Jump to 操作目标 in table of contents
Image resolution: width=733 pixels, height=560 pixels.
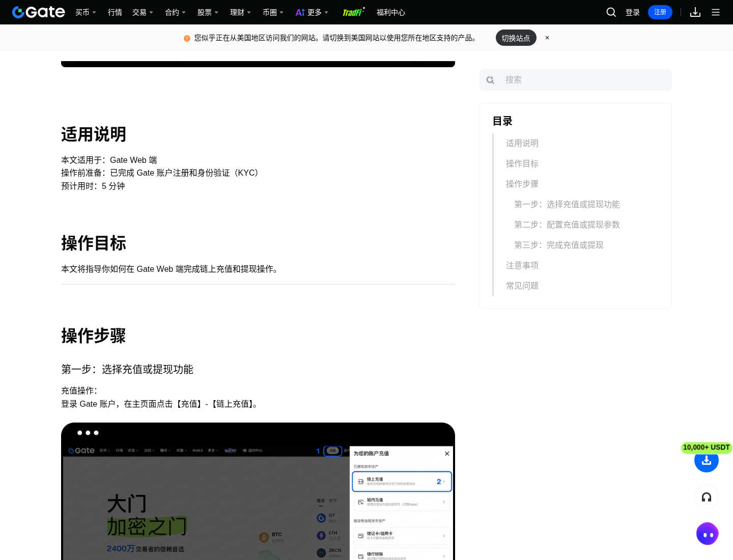click(x=522, y=164)
